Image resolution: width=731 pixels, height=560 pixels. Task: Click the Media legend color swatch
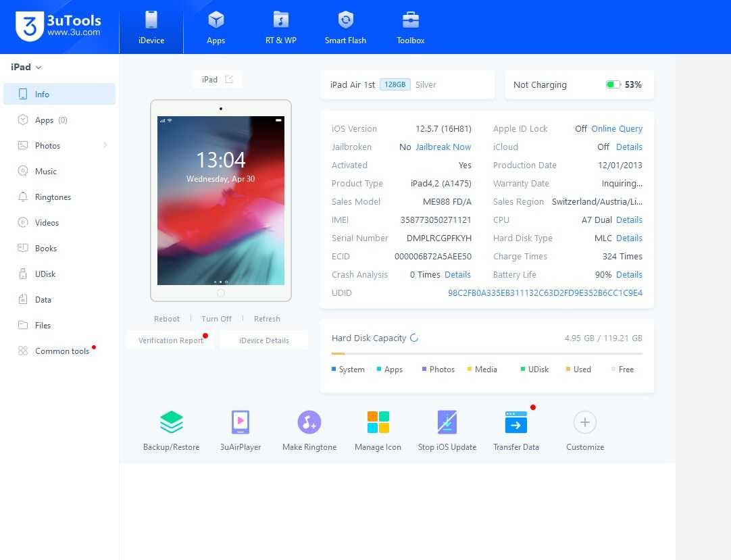470,370
